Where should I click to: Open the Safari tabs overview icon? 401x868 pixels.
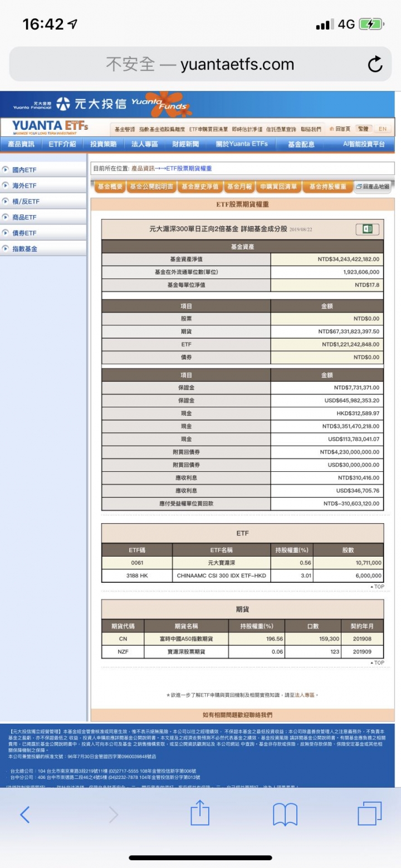coord(369,814)
